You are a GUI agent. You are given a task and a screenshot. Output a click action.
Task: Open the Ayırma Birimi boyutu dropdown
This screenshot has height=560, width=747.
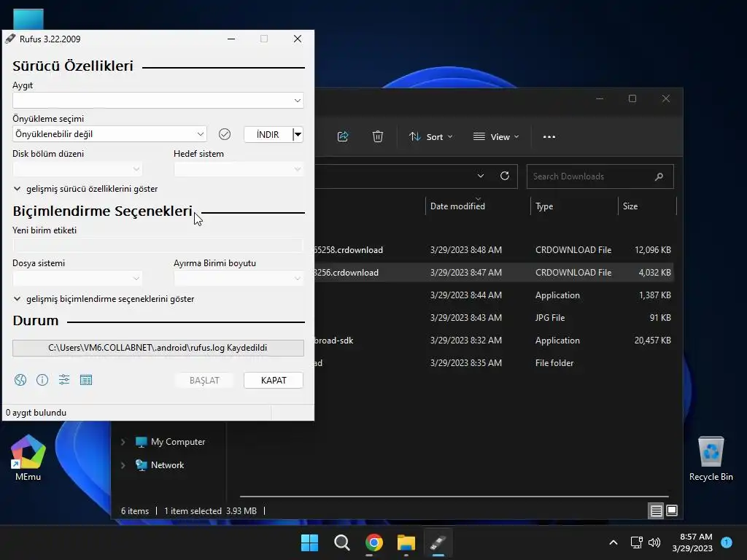click(x=239, y=278)
